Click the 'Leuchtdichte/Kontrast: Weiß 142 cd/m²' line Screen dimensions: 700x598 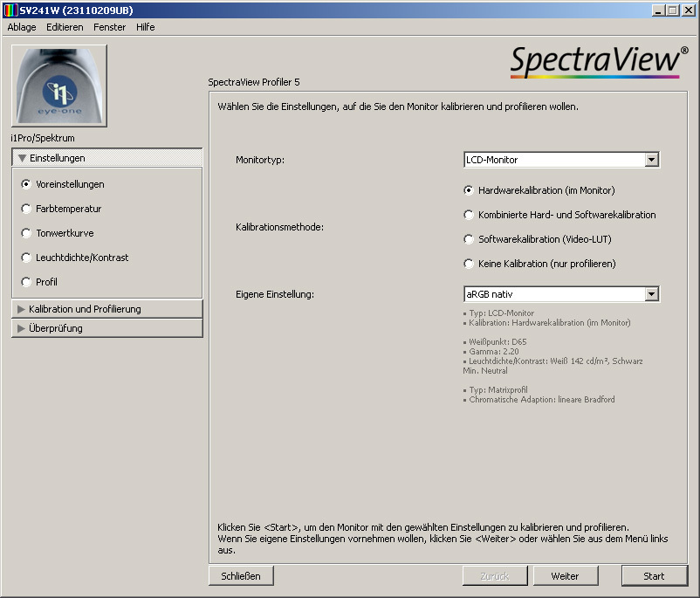point(553,366)
